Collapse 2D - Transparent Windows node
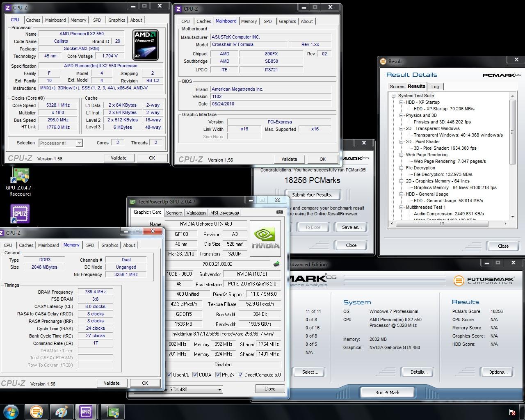This screenshot has width=525, height=420. [x=402, y=128]
